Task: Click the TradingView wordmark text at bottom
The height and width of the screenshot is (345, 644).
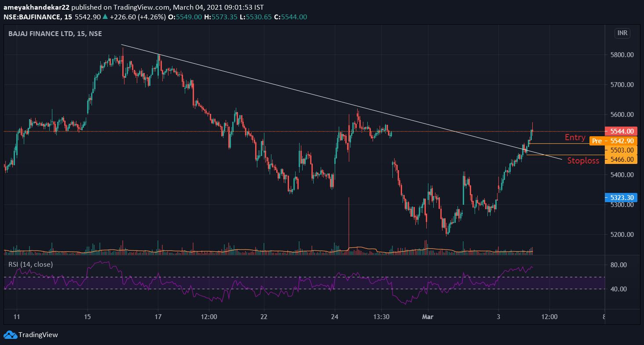Action: pos(38,335)
